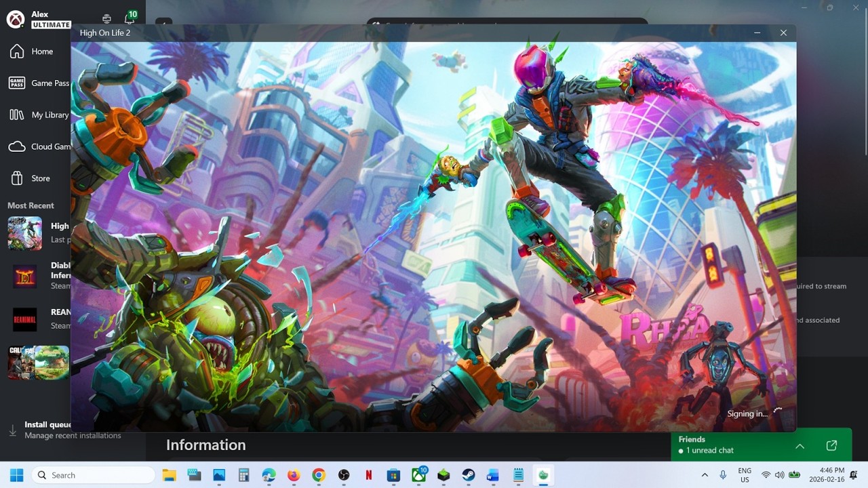Open Cloud Gaming section
This screenshot has width=868, height=488.
38,146
